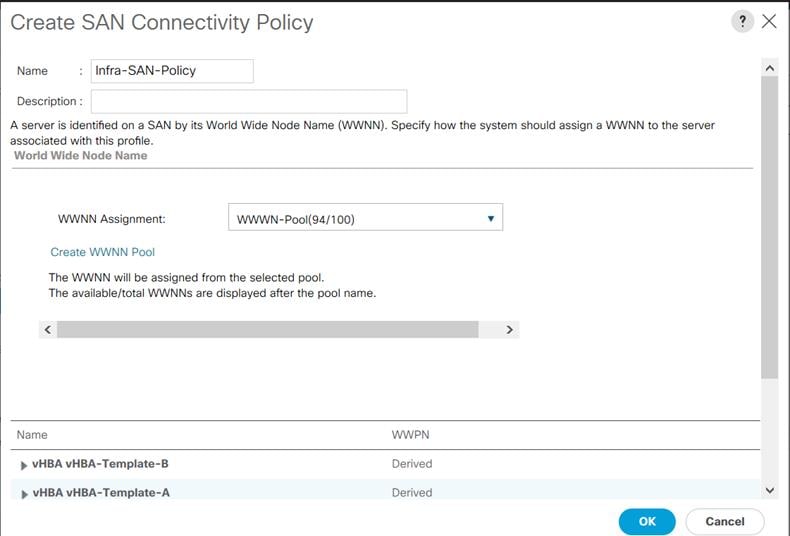Click the Create WWNN Pool link
Viewport: 790px width, 536px height.
pos(102,252)
